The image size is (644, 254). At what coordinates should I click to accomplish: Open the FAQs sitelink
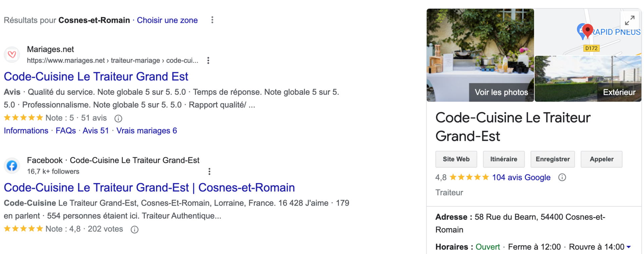pos(66,131)
